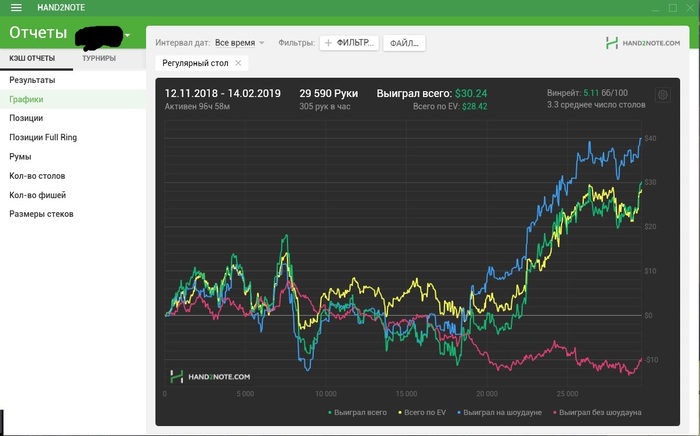Toggle 'Выиграл на шоудауне' legend series
This screenshot has width=700, height=436.
click(x=499, y=412)
